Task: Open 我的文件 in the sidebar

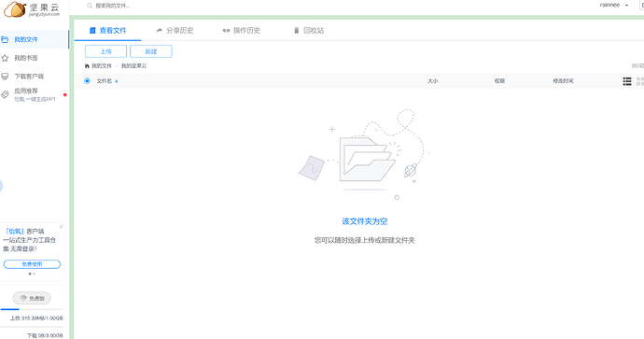Action: (x=35, y=39)
